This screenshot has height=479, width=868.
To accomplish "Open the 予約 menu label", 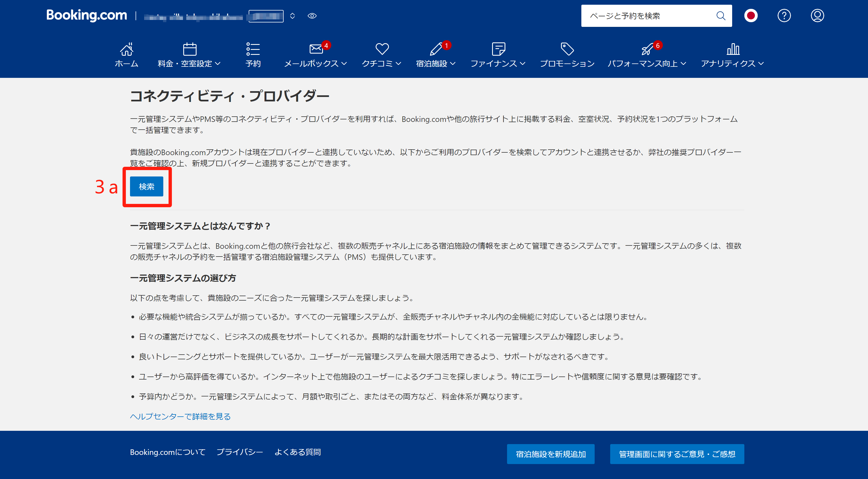I will (x=253, y=64).
